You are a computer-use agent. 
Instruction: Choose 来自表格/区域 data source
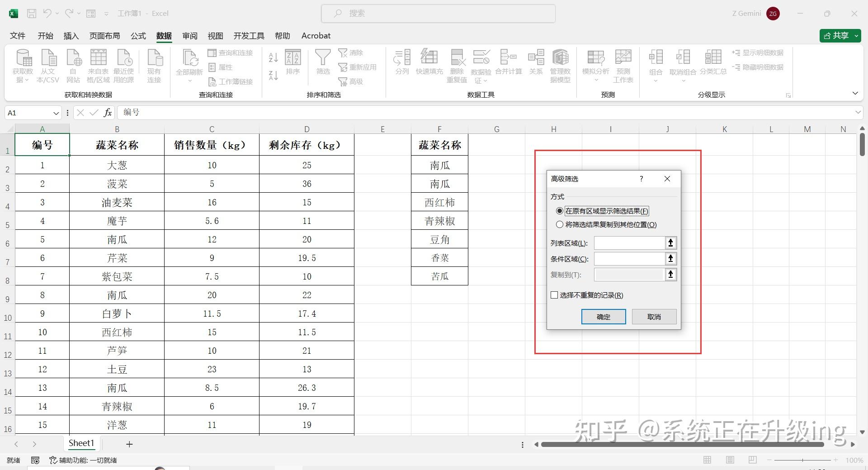coord(98,66)
